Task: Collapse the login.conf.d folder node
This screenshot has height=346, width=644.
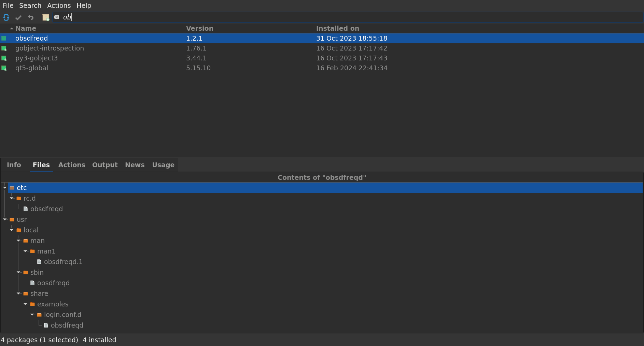Action: pyautogui.click(x=32, y=315)
